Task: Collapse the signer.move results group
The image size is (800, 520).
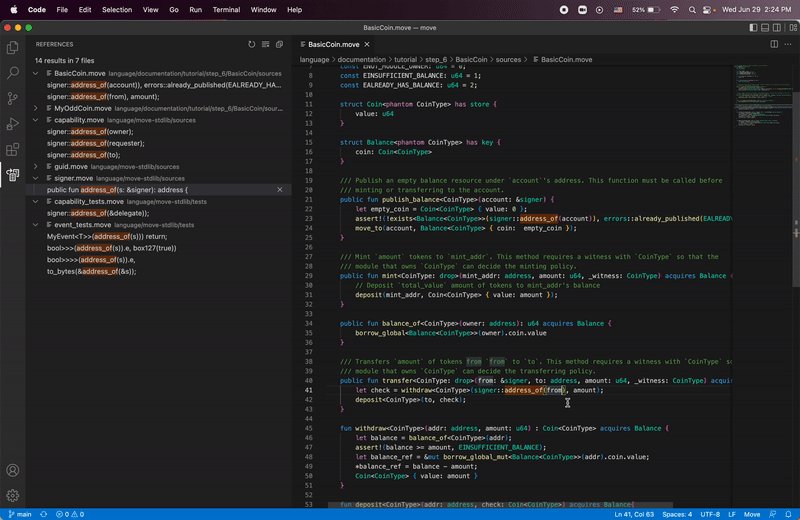Action: (36, 178)
